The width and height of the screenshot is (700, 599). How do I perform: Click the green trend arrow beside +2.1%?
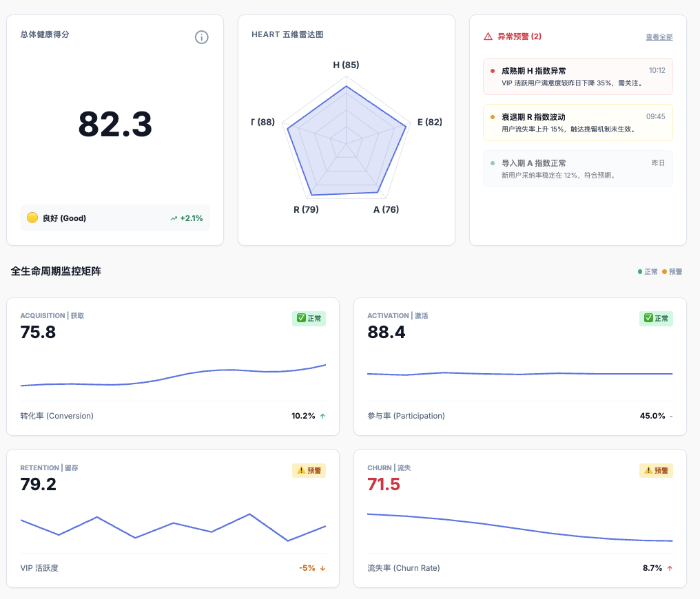[x=174, y=218]
